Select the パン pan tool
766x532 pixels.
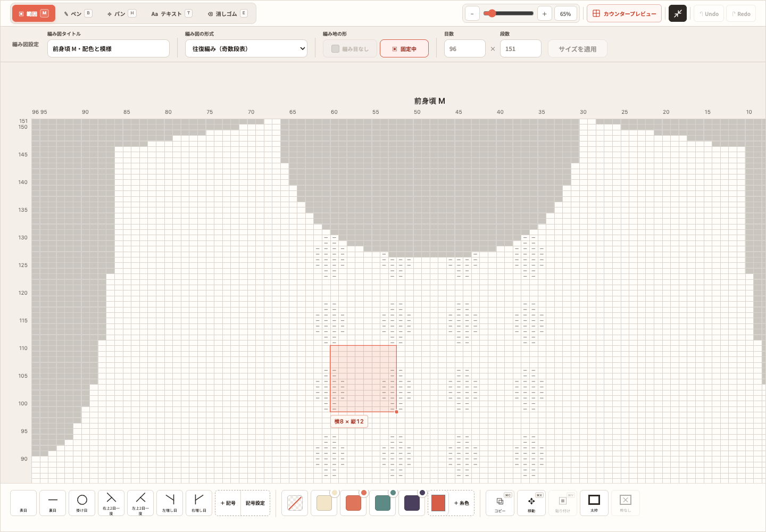coord(121,13)
